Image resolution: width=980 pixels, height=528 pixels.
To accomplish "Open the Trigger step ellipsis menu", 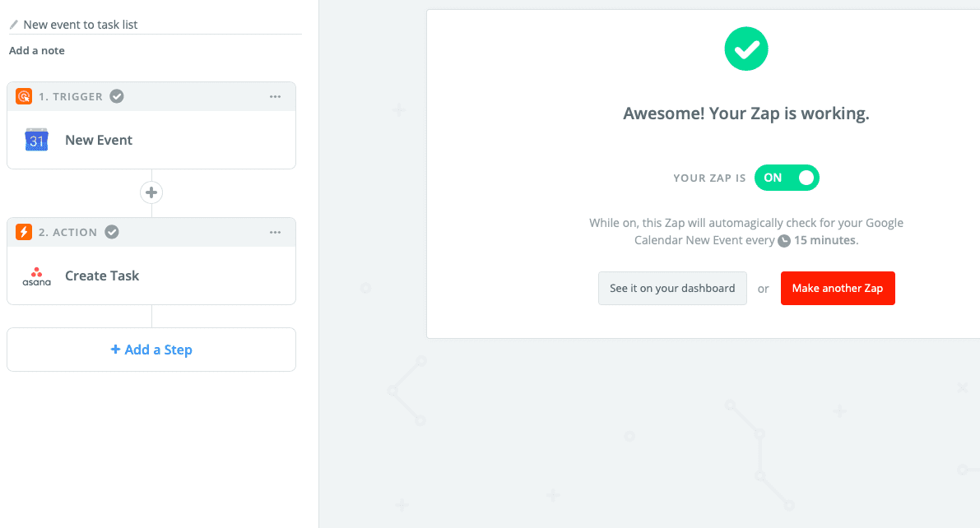I will (x=275, y=97).
